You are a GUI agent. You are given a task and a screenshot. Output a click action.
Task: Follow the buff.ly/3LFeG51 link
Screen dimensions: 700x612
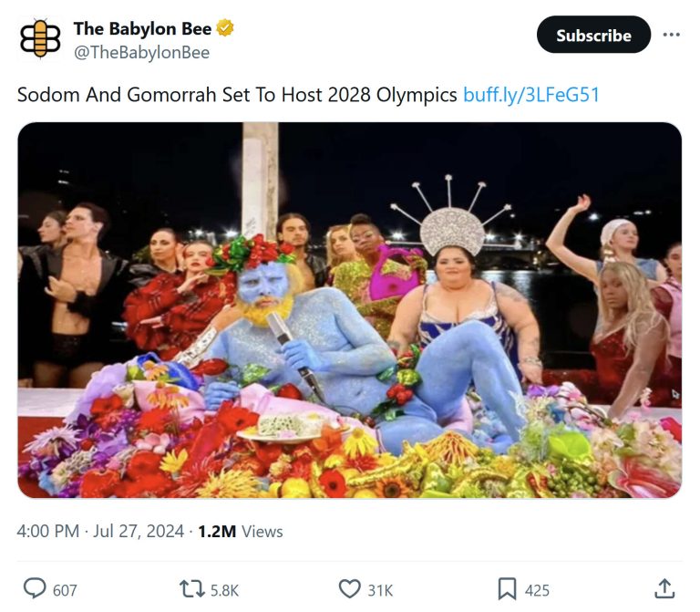tap(531, 95)
